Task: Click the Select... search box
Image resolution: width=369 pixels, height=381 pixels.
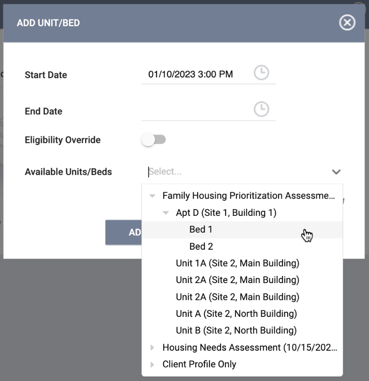Action: [237, 172]
